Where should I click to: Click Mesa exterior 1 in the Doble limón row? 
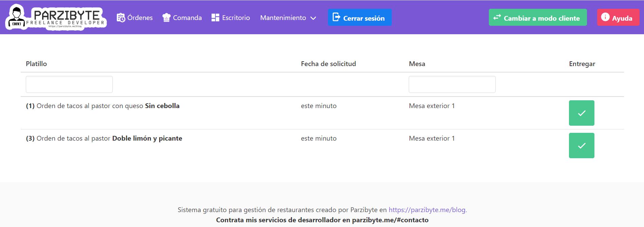click(431, 139)
